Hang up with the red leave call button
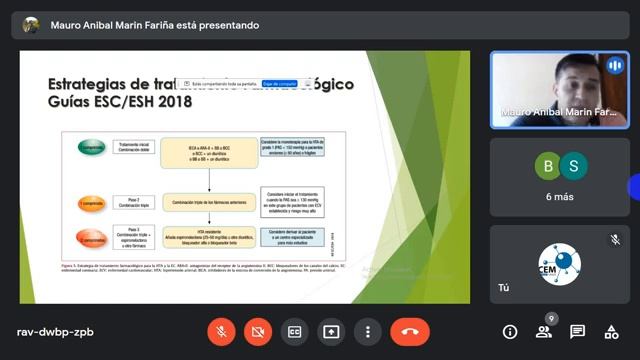 (410, 332)
